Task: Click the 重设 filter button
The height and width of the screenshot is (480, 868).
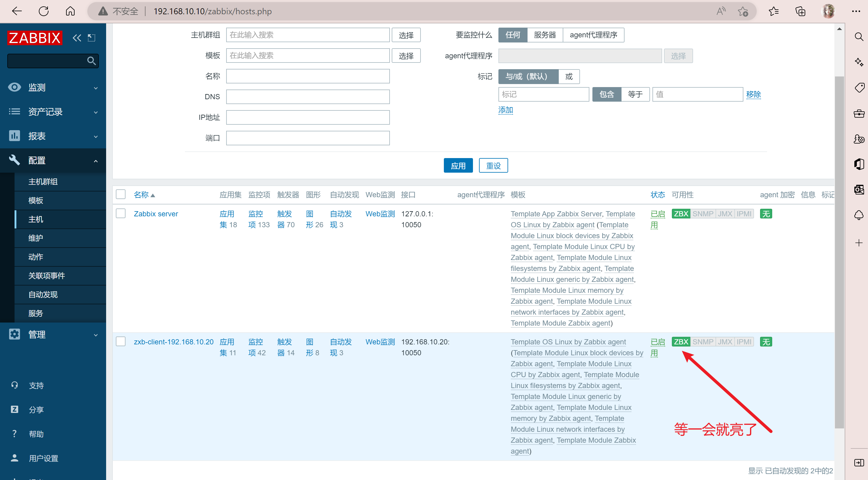Action: coord(493,166)
